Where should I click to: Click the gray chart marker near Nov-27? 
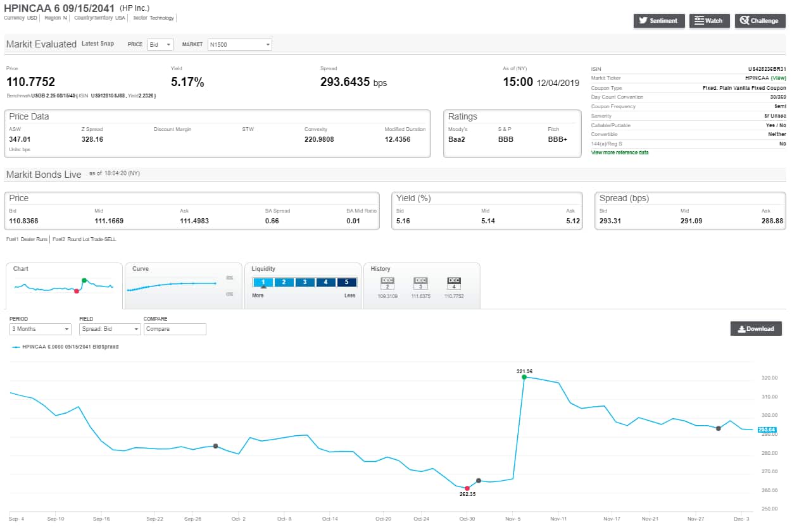718,428
